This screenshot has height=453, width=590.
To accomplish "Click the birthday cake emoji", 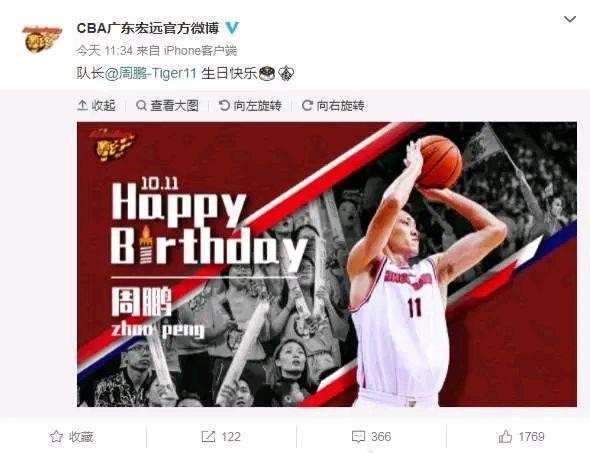I will 267,73.
